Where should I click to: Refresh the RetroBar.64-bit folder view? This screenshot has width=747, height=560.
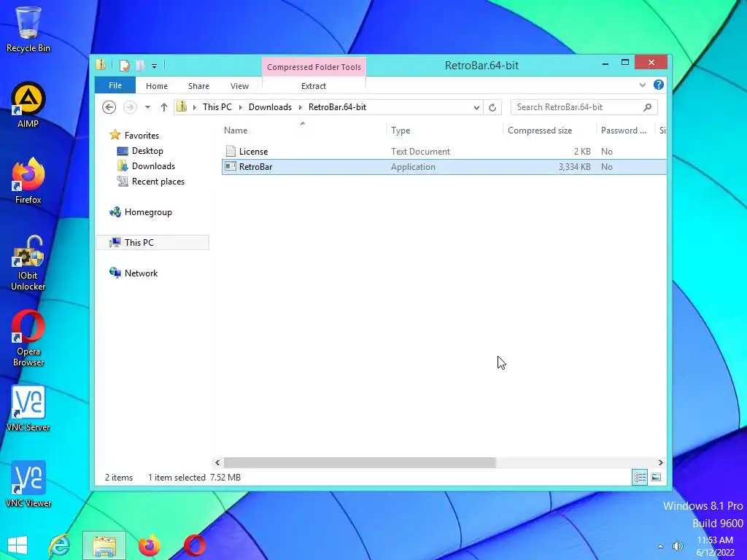click(492, 108)
